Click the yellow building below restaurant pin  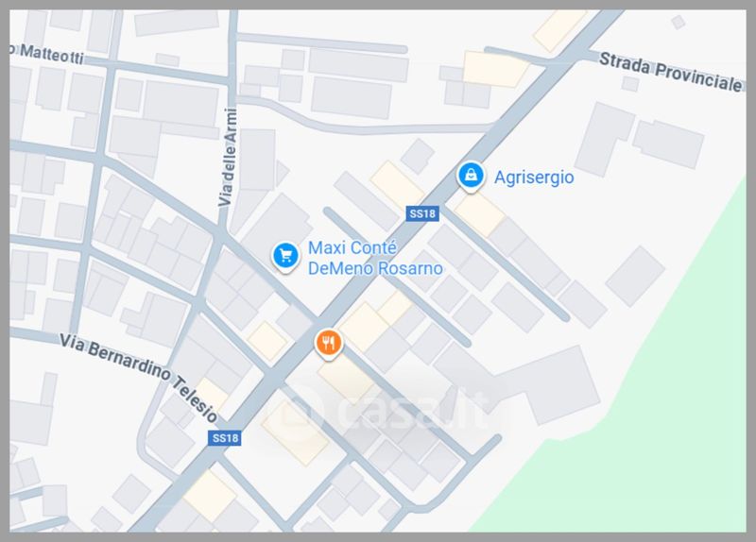click(x=346, y=381)
